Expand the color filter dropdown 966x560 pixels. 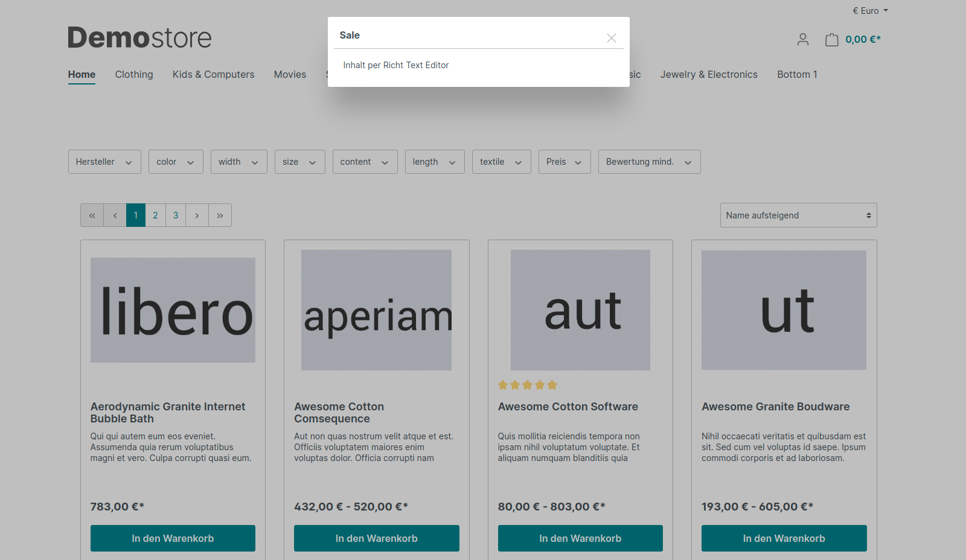176,162
